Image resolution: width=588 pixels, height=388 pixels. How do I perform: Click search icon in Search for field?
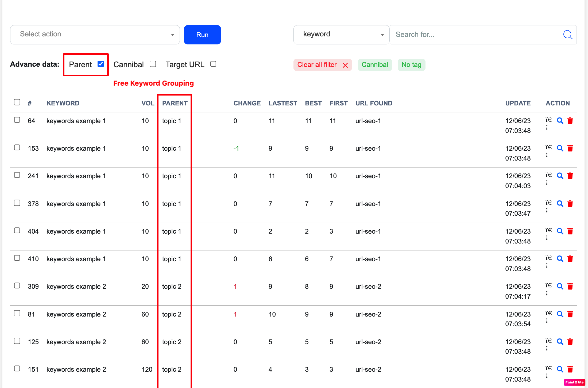[568, 35]
